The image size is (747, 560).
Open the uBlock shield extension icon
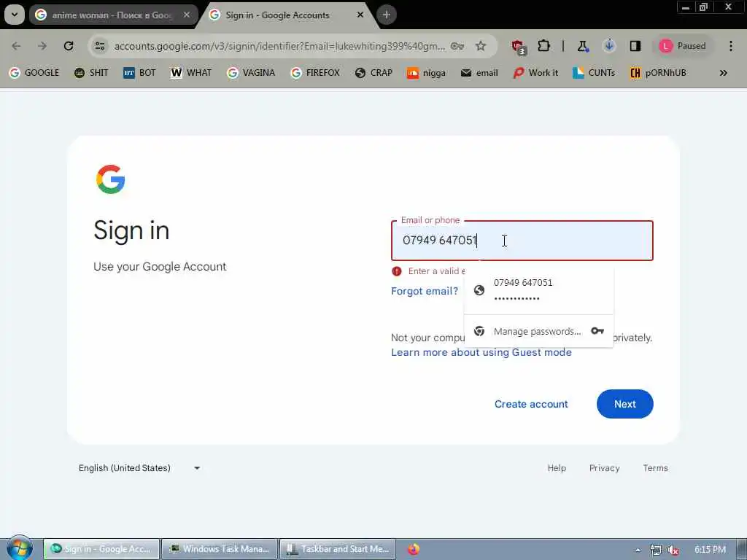(x=519, y=47)
